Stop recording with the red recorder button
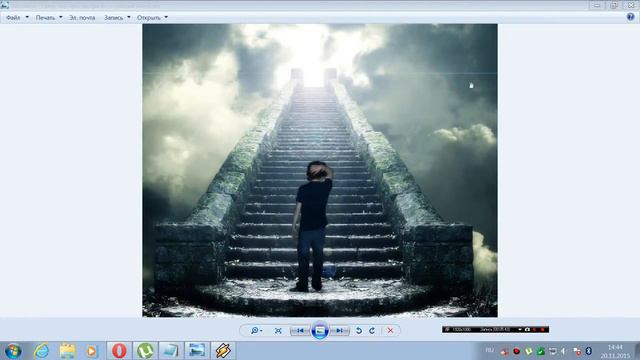Image resolution: width=640 pixels, height=360 pixels. click(542, 329)
